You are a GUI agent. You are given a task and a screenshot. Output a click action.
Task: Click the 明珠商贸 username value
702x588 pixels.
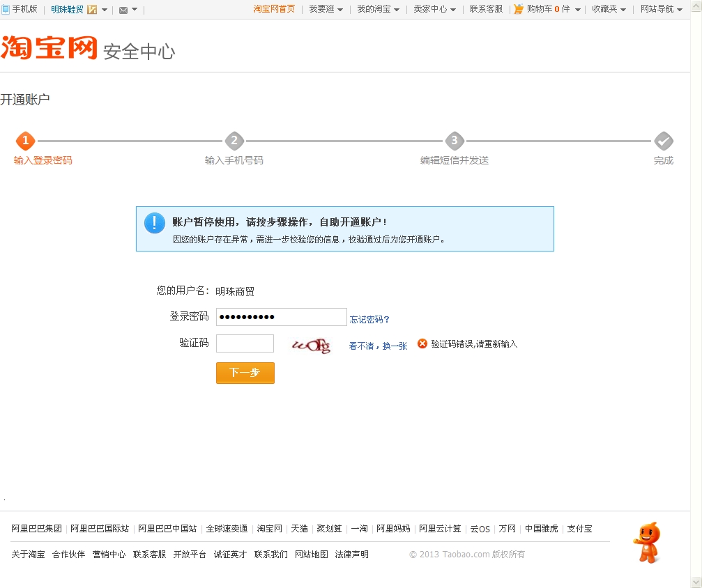click(x=235, y=292)
